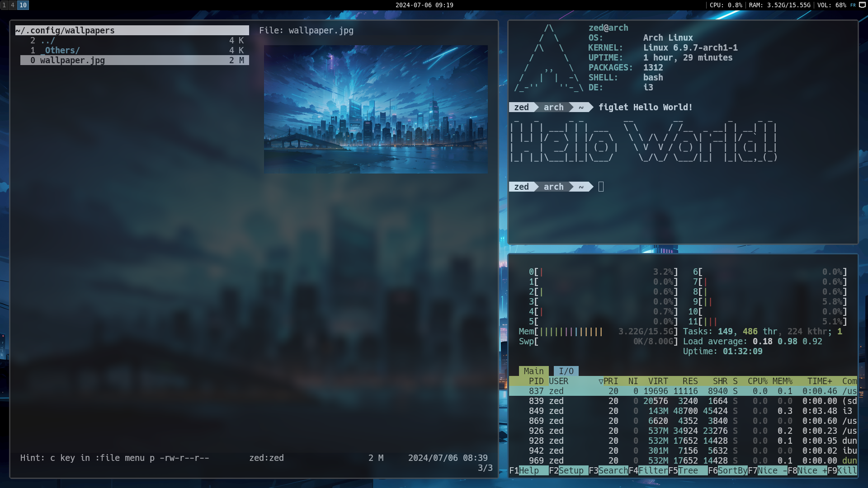Click the tray icon in top-right corner
This screenshot has width=868, height=488.
[x=862, y=5]
